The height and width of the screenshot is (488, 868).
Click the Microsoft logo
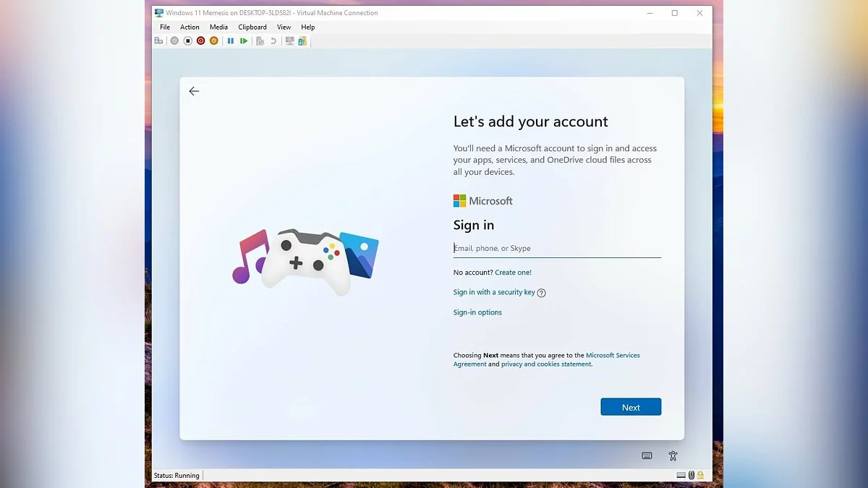click(x=482, y=201)
